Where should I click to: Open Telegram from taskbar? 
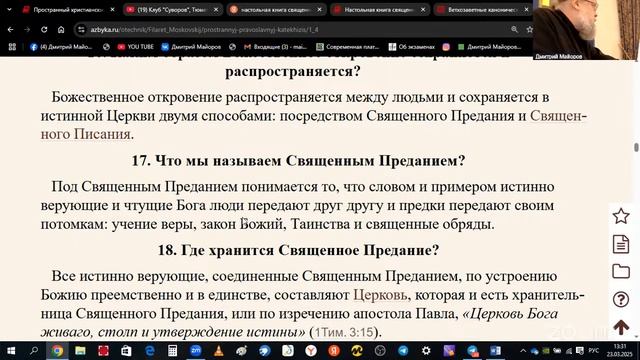tap(403, 351)
